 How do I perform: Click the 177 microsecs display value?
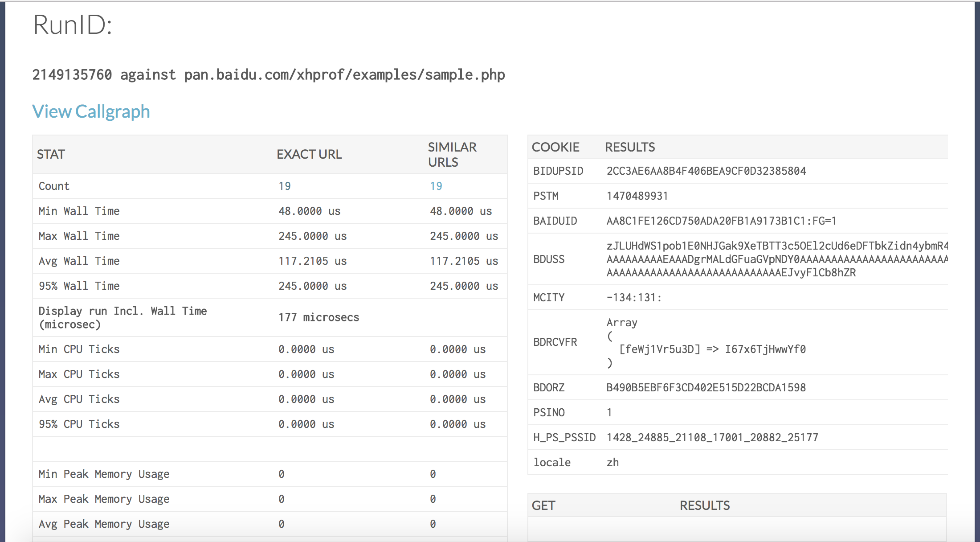click(318, 317)
